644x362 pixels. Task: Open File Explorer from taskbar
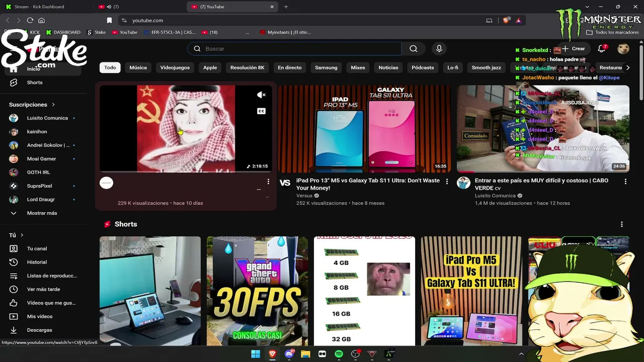click(305, 354)
